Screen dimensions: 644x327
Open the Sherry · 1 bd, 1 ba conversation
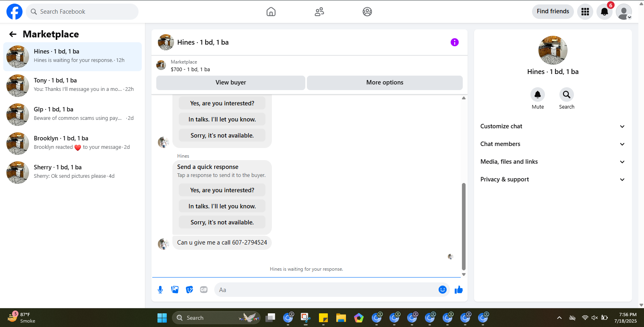pyautogui.click(x=72, y=173)
